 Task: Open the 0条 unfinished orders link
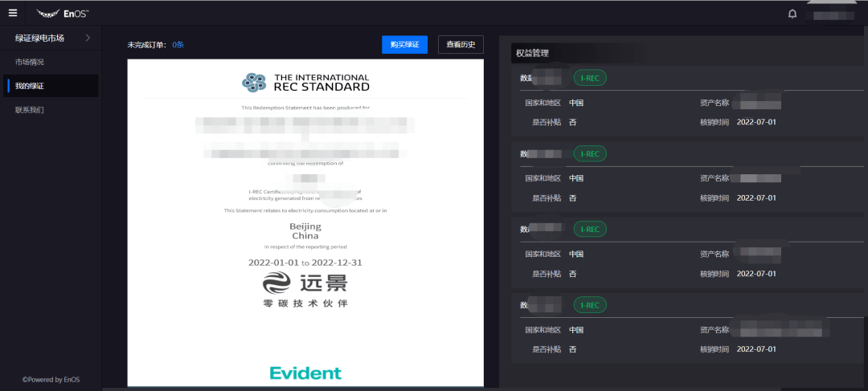pos(178,45)
